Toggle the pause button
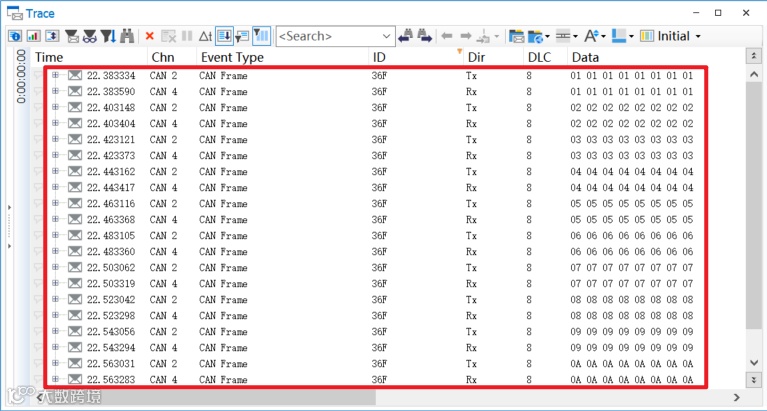767x411 pixels. pyautogui.click(x=187, y=36)
